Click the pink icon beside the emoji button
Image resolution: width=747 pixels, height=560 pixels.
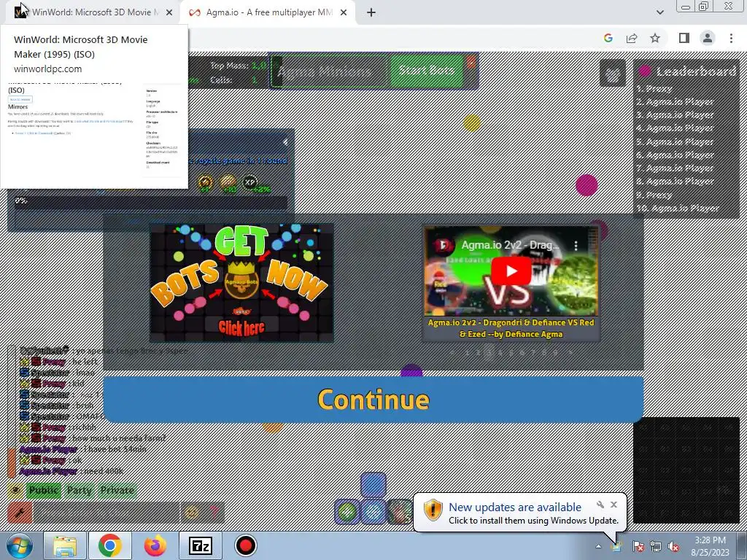[214, 513]
